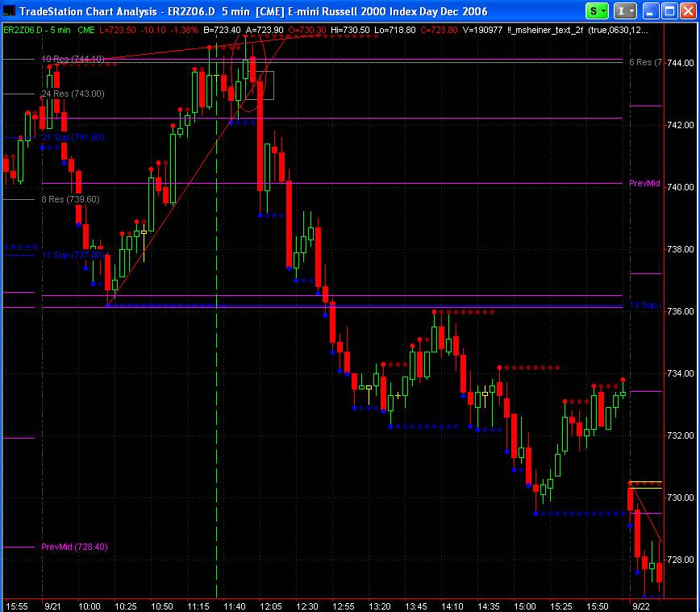700x612 pixels.
Task: Select the PrevMid (728.40) label
Action: click(74, 547)
